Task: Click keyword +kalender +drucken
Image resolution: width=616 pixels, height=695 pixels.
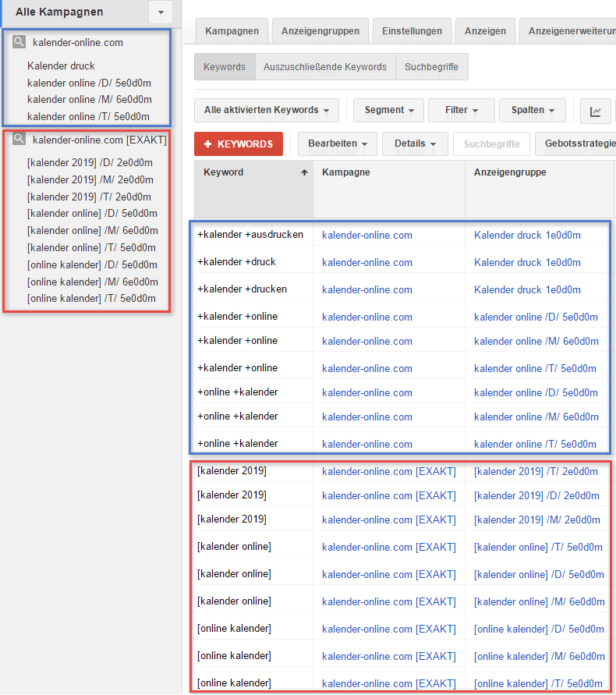Action: pyautogui.click(x=242, y=289)
